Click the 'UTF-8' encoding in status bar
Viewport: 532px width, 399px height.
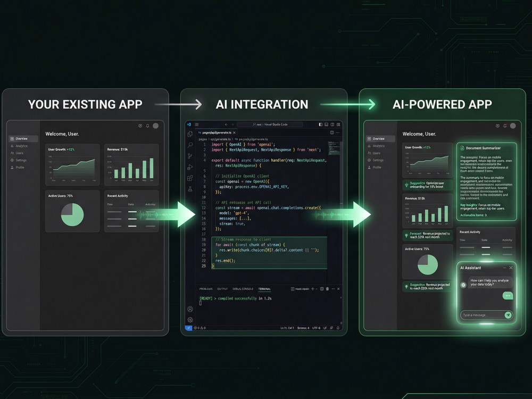(316, 328)
